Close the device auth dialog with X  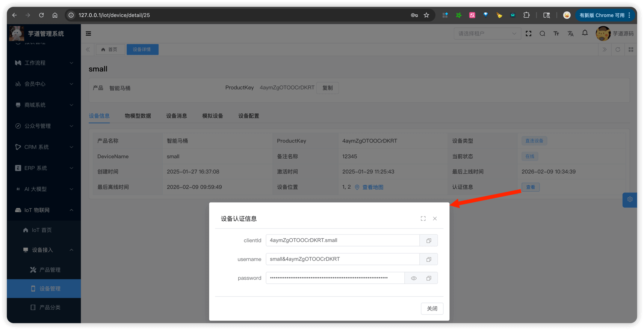click(x=435, y=219)
